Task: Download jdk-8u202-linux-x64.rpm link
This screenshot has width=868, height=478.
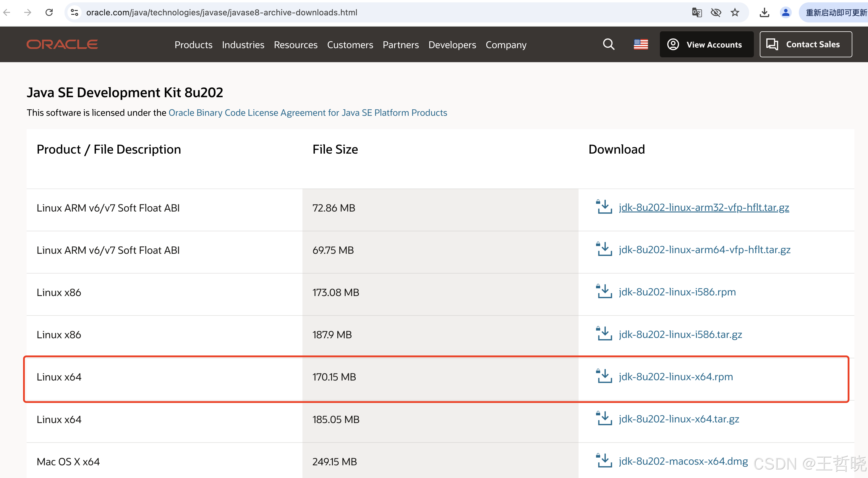Action: tap(676, 377)
